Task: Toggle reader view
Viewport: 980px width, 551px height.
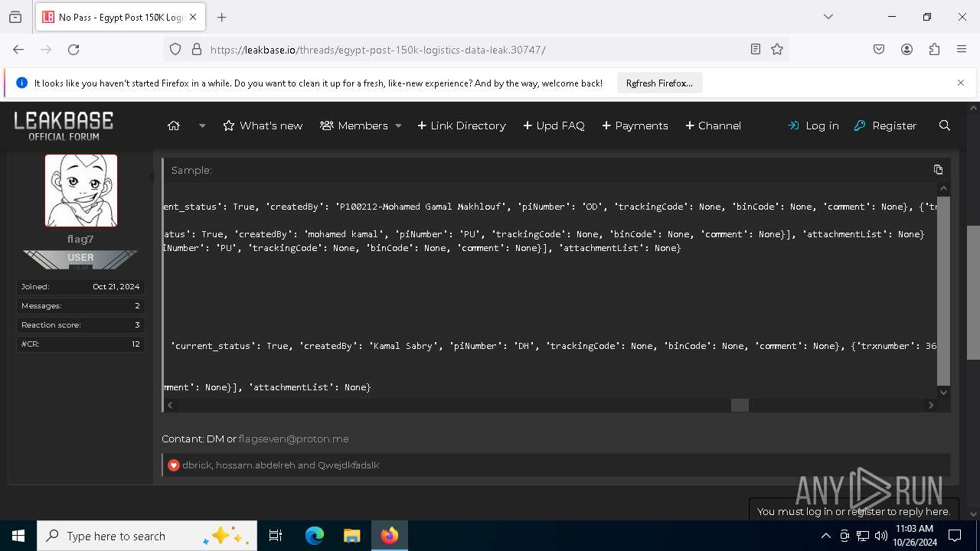Action: [756, 49]
